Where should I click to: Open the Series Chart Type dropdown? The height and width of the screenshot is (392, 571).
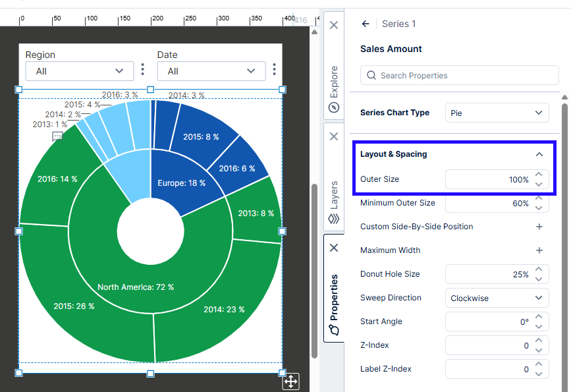[497, 113]
